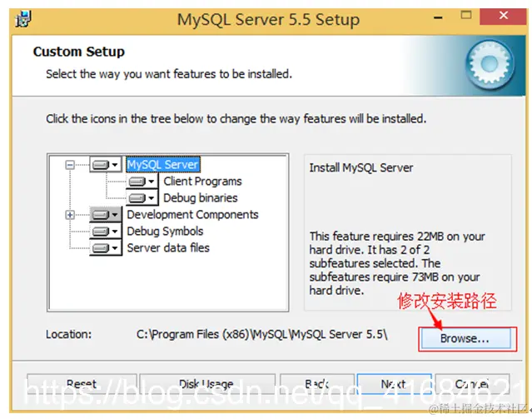Maximize the setup window
The width and height of the screenshot is (532, 419).
click(466, 16)
